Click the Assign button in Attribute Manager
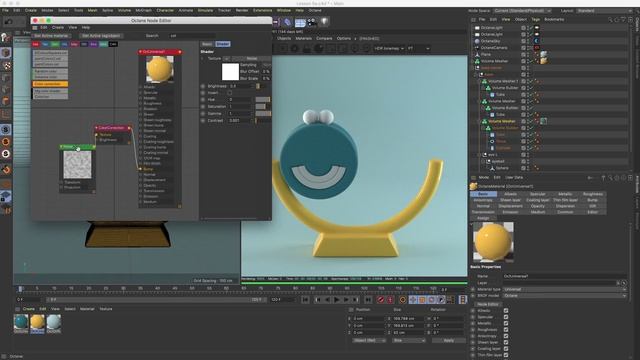This screenshot has height=360, width=640. [483, 218]
